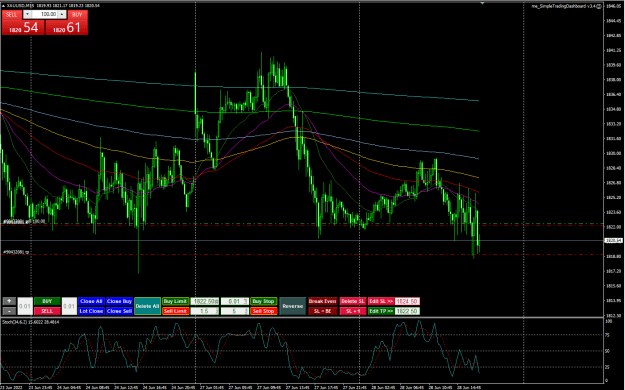Click the Sell Limit button
The width and height of the screenshot is (625, 390).
point(175,311)
